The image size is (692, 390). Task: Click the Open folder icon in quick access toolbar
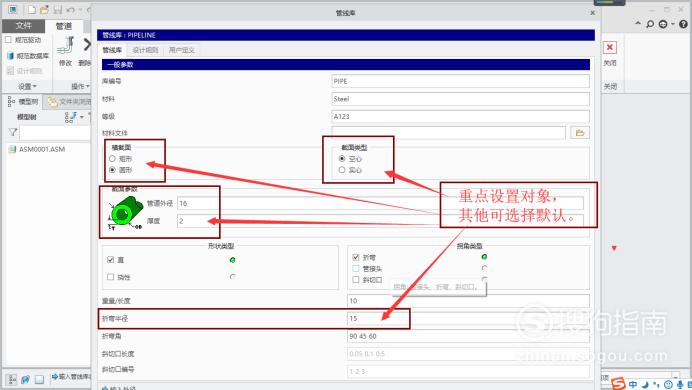44,9
